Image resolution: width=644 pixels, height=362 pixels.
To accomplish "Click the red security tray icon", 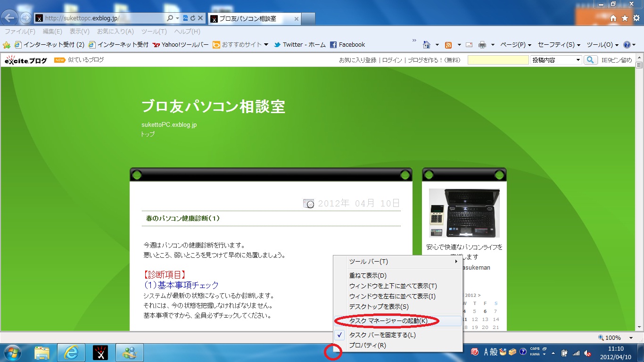I will [475, 352].
